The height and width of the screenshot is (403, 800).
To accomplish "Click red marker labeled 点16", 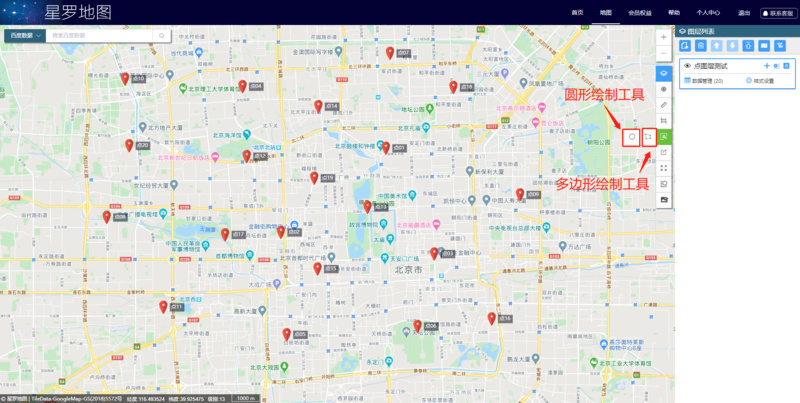I will (x=491, y=319).
